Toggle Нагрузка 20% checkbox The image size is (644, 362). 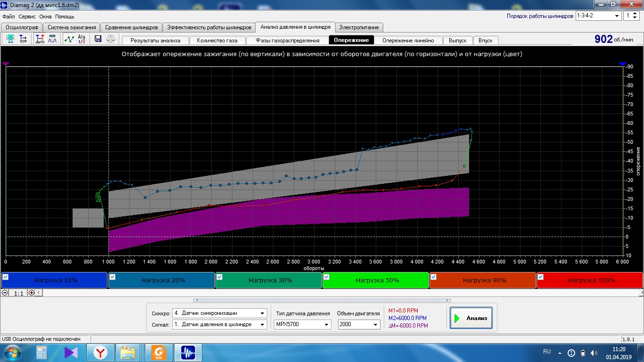(113, 277)
